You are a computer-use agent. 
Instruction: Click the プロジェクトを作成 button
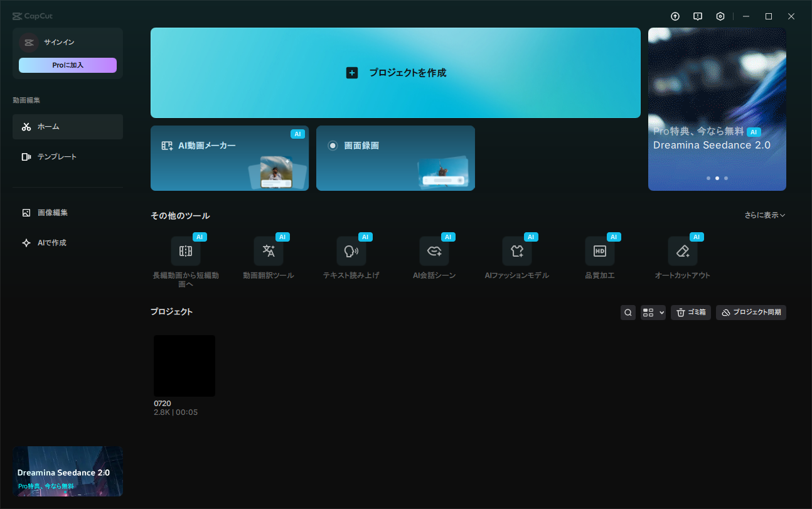(395, 73)
